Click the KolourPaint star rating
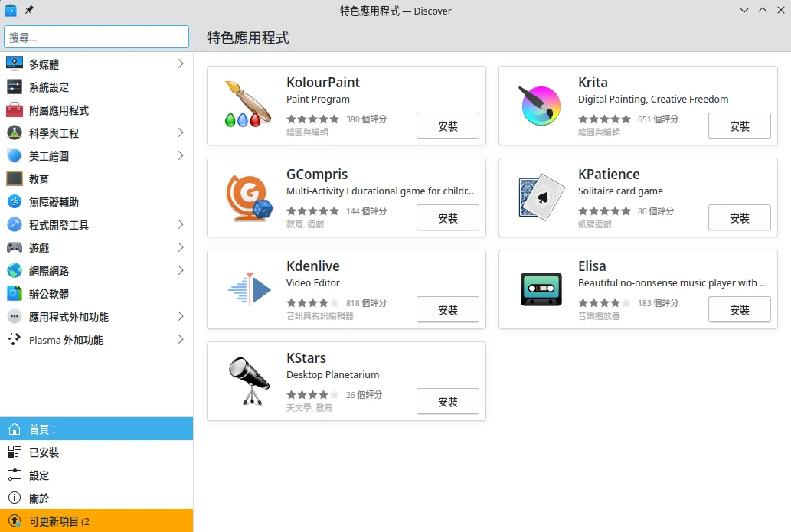The height and width of the screenshot is (532, 791). click(312, 119)
